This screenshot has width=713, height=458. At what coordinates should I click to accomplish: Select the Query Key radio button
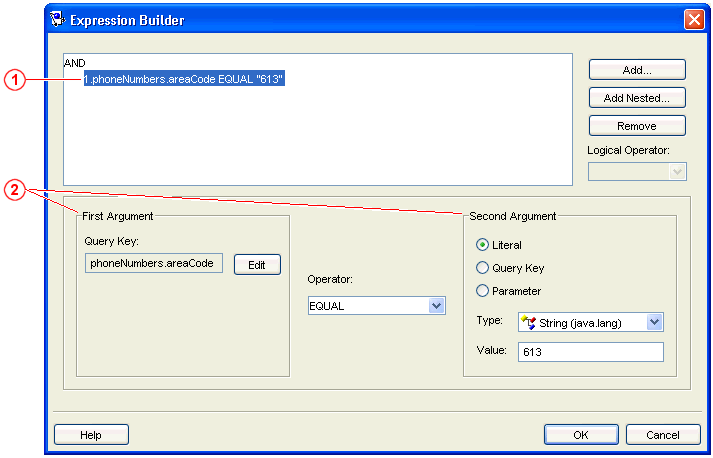click(x=483, y=268)
